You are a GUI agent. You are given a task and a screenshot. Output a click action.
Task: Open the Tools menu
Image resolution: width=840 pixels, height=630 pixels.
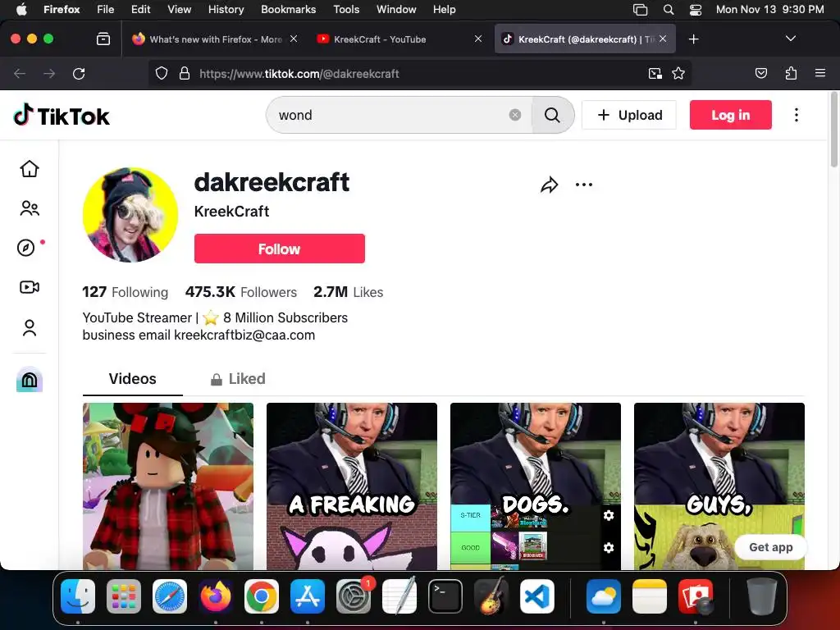346,9
